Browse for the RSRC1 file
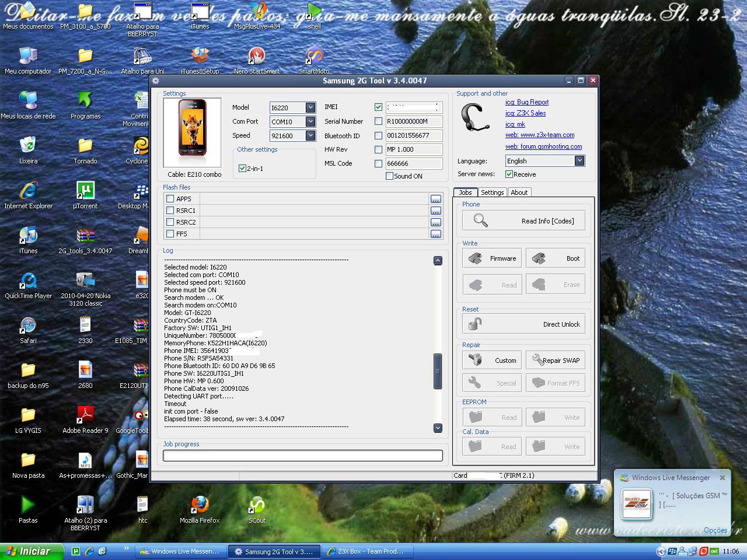The height and width of the screenshot is (560, 747). tap(435, 211)
